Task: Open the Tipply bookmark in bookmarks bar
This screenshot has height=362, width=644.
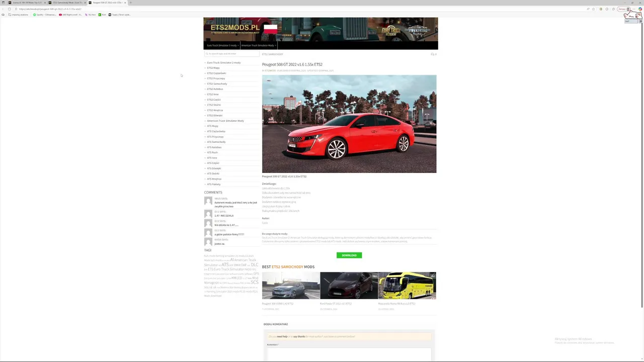Action: 119,15
